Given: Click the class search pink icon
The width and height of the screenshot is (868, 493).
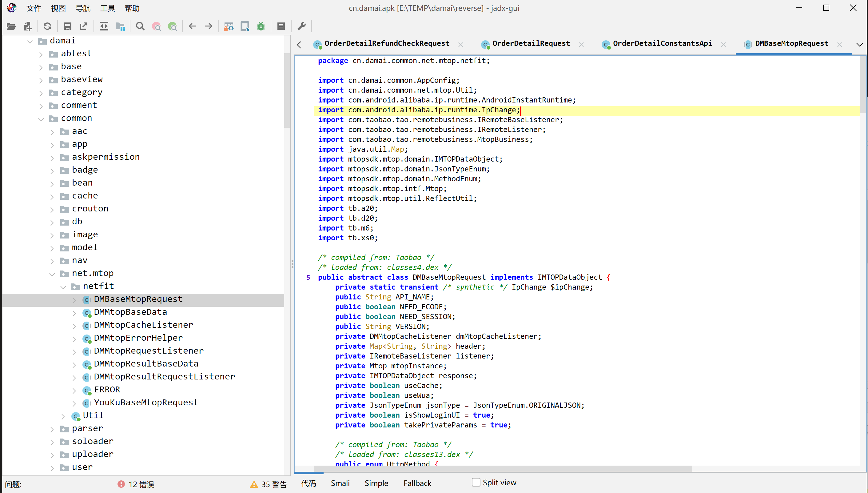Looking at the screenshot, I should [156, 26].
